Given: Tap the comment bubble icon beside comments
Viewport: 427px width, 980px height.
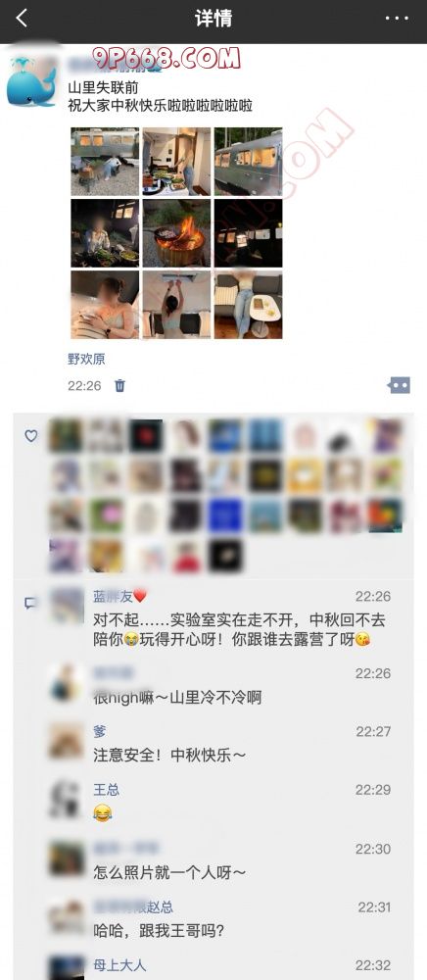Looking at the screenshot, I should click(29, 603).
